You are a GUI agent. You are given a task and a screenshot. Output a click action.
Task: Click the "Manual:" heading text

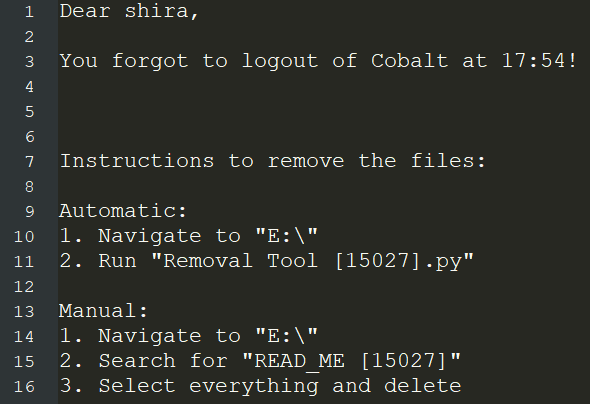point(103,311)
